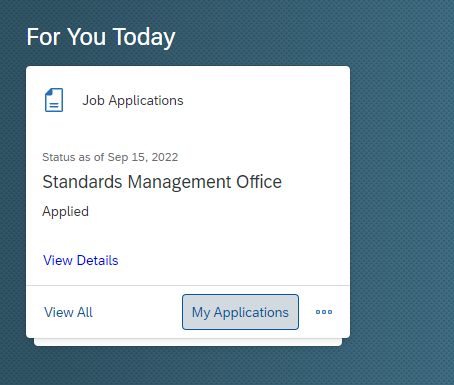Image resolution: width=454 pixels, height=385 pixels.
Task: Click the blank white area right of Applied
Action: (217, 212)
